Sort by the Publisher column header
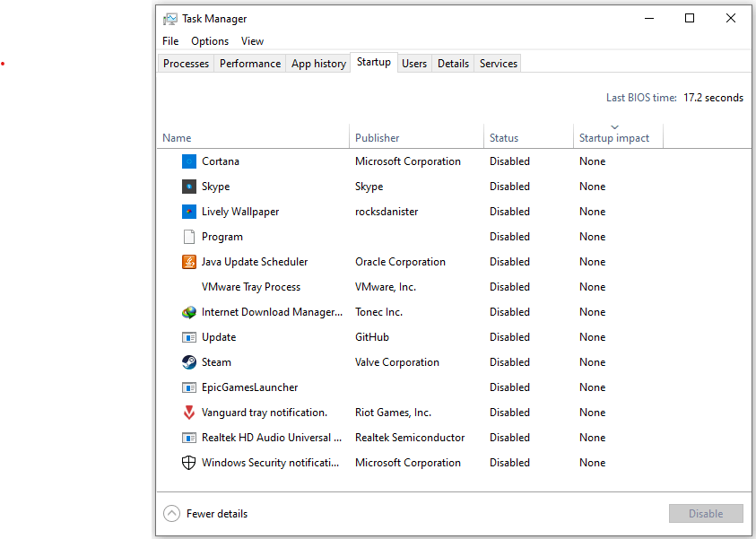 point(417,138)
